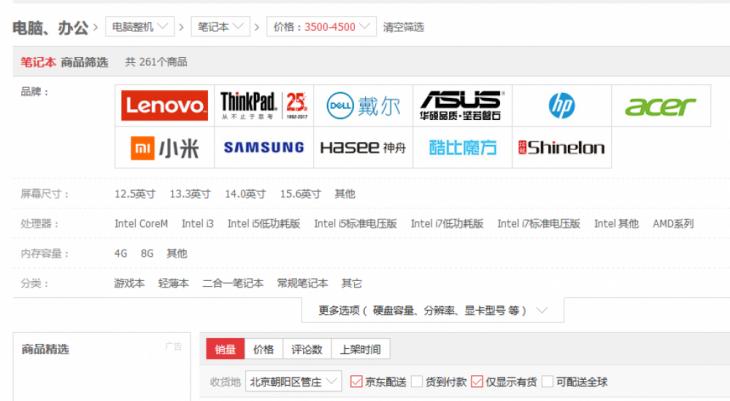
Task: Filter category 轻薄本
Action: point(174,283)
